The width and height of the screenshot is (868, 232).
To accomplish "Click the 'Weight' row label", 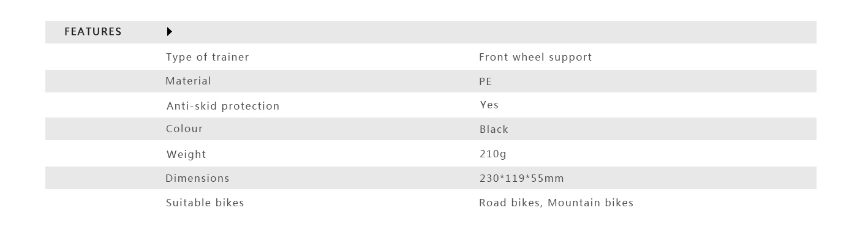I will point(186,155).
